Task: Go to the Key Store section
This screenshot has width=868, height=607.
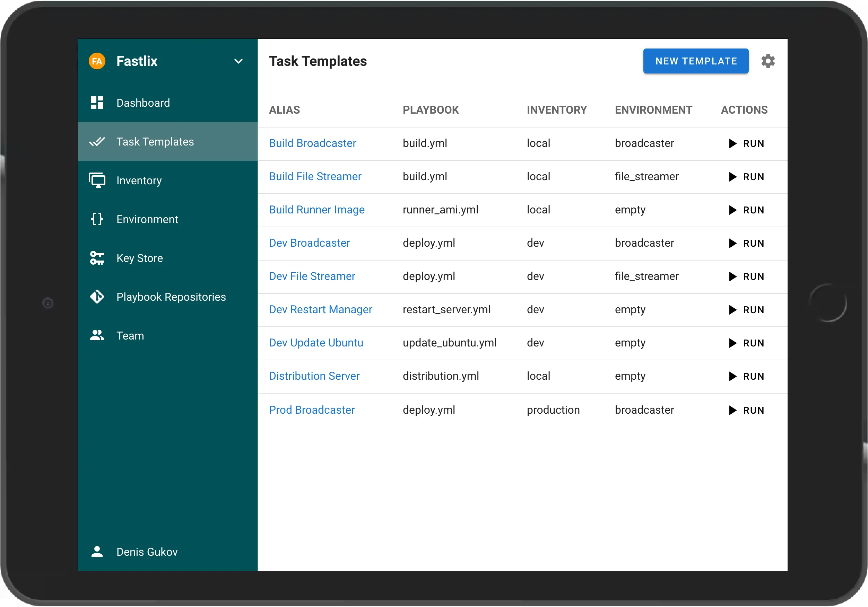Action: (139, 258)
